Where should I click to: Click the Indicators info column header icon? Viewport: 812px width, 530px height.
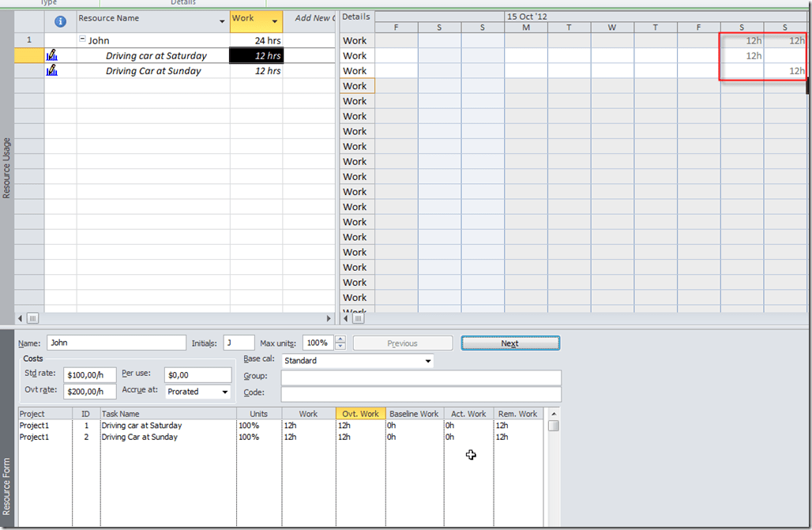pos(60,21)
